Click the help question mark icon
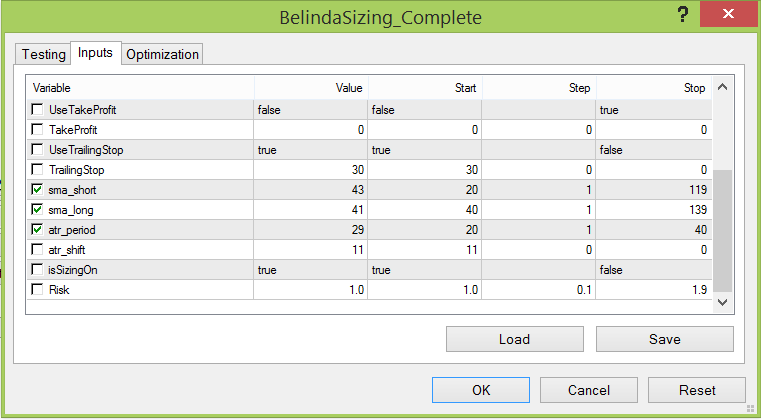Screen dimensions: 761x420 click(683, 15)
